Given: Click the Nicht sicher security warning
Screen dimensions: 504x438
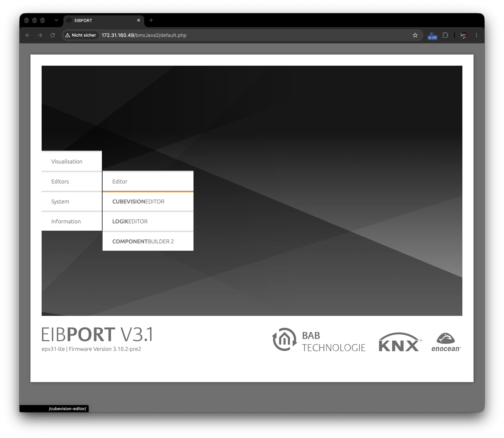Looking at the screenshot, I should 81,35.
